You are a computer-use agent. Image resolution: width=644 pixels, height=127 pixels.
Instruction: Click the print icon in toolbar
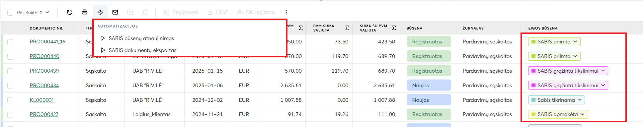(x=85, y=12)
